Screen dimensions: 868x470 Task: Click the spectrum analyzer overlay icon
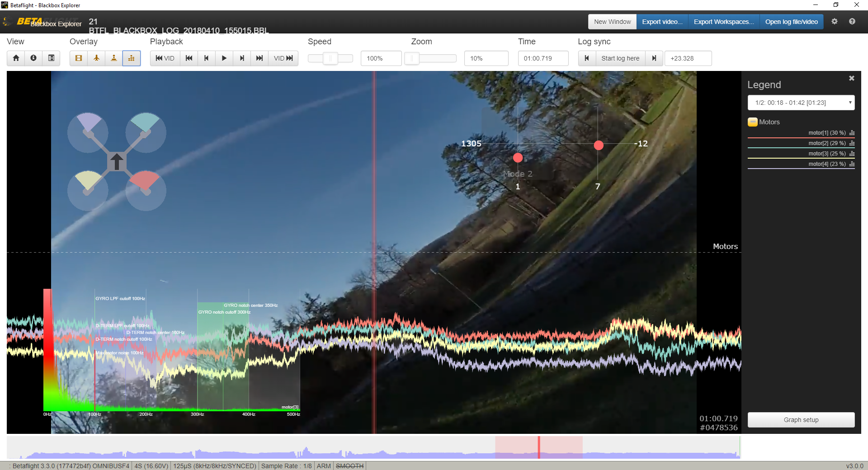[132, 58]
